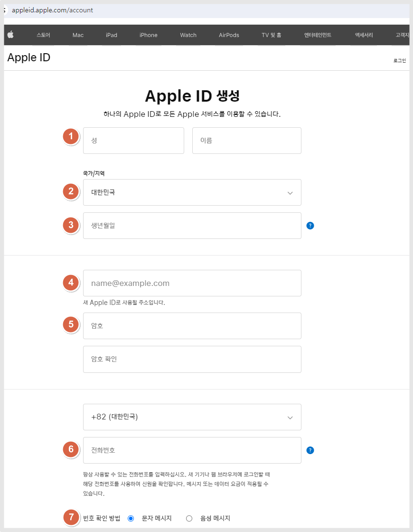Screen dimensions: 413x532
Task: Go to the AirPods navigation item
Action: click(229, 35)
